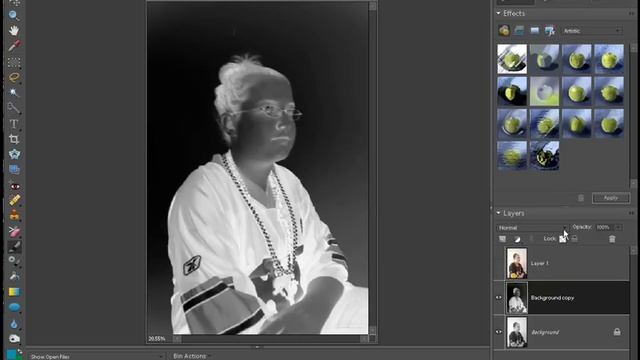Viewport: 640px width, 360px height.
Task: Select the Smart Brush tool
Action: pyautogui.click(x=14, y=260)
